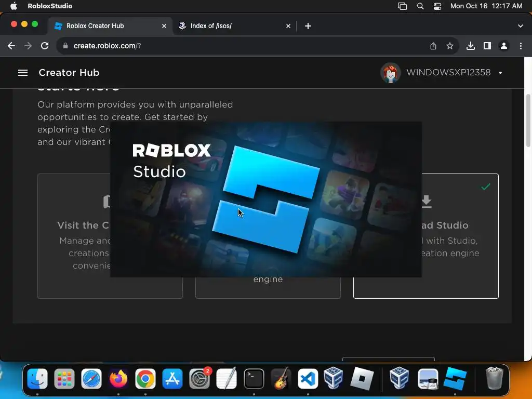Click the site lock icon
Screen dimensions: 532x399
65,46
